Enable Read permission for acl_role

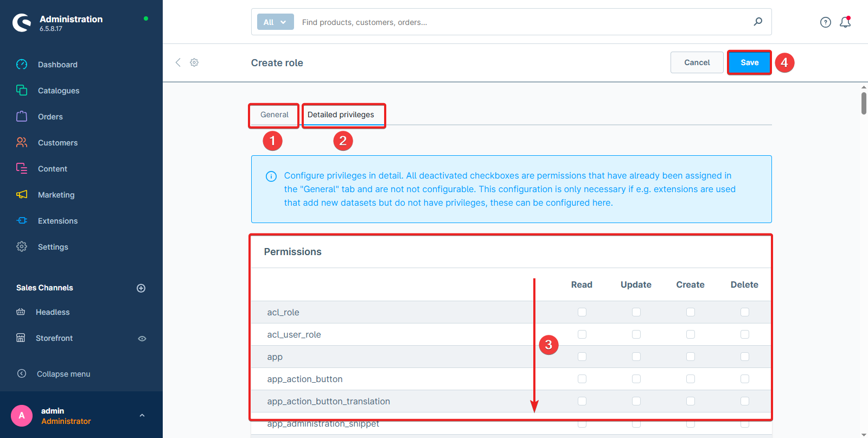pos(582,312)
